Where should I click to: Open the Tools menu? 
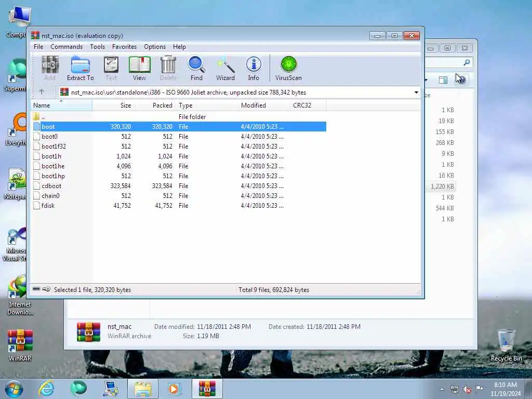[x=97, y=47]
